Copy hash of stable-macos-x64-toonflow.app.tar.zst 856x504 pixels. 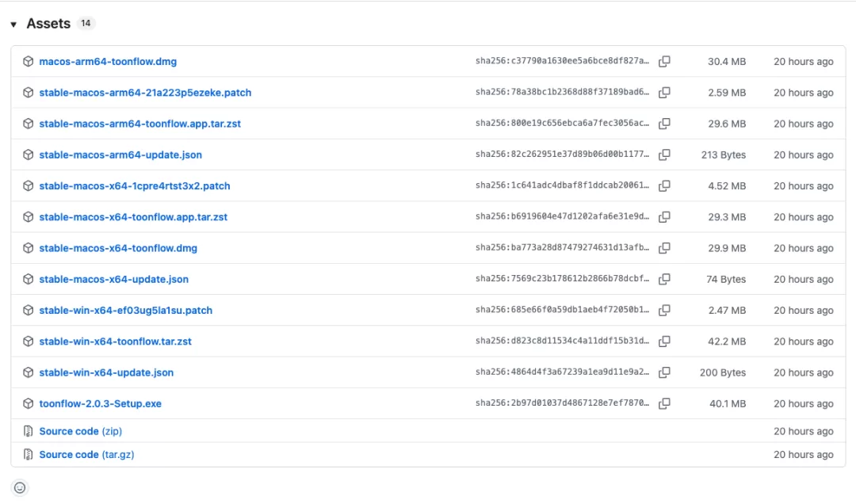click(x=664, y=217)
